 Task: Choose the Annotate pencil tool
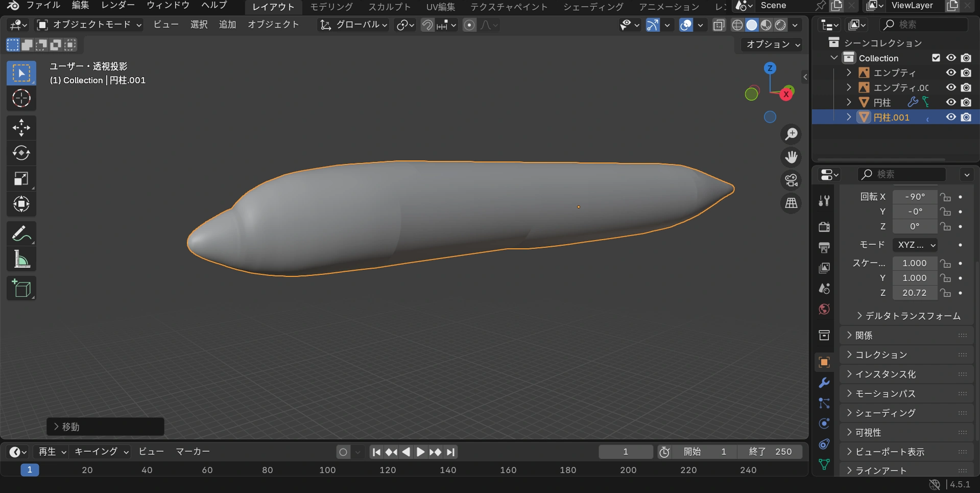click(x=21, y=234)
